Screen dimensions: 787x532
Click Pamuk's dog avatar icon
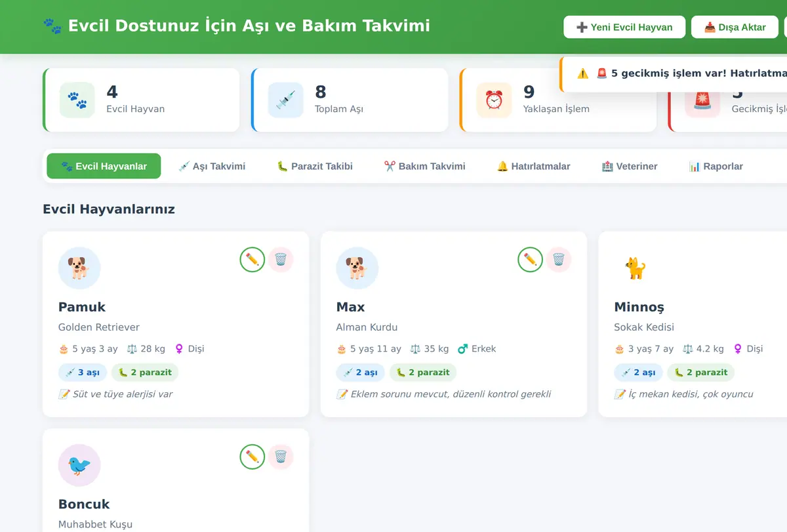[79, 268]
